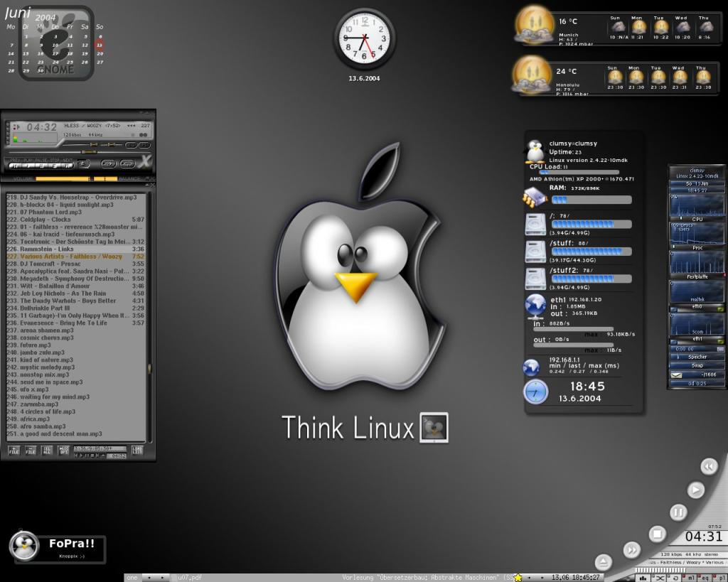Select 'Witt - Bataillon d'Amour' in playlist
Image resolution: width=728 pixels, height=582 pixels.
point(75,286)
